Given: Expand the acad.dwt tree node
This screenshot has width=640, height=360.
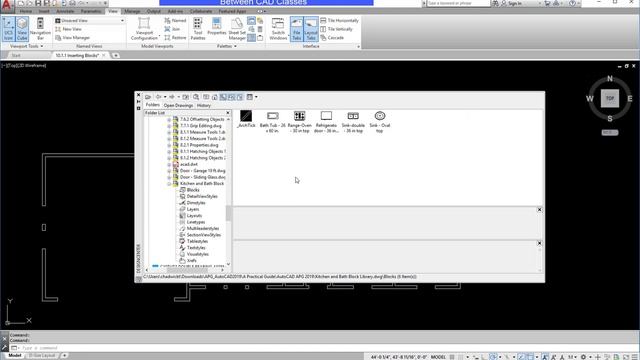Looking at the screenshot, I should [x=169, y=164].
